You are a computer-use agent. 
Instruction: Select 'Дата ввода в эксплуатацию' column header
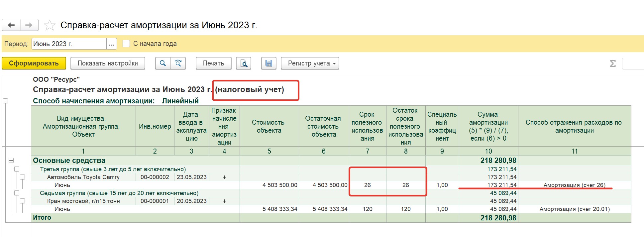pyautogui.click(x=192, y=126)
